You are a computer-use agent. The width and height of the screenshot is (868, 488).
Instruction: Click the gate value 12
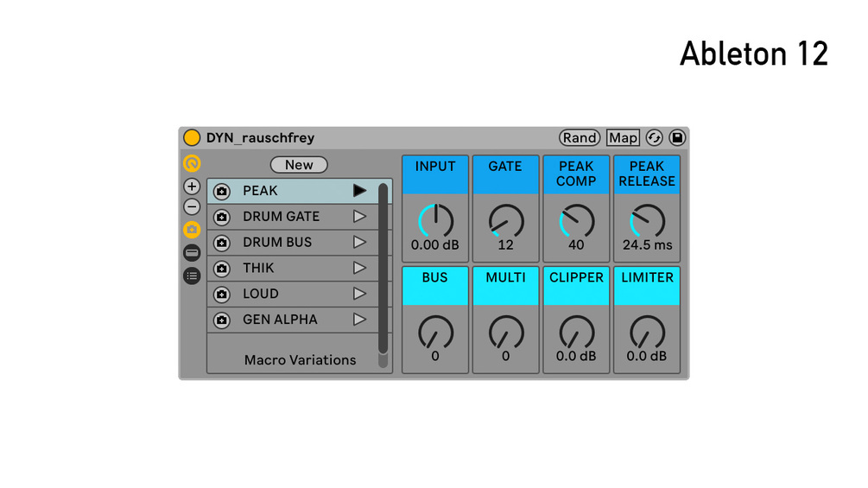coord(506,245)
